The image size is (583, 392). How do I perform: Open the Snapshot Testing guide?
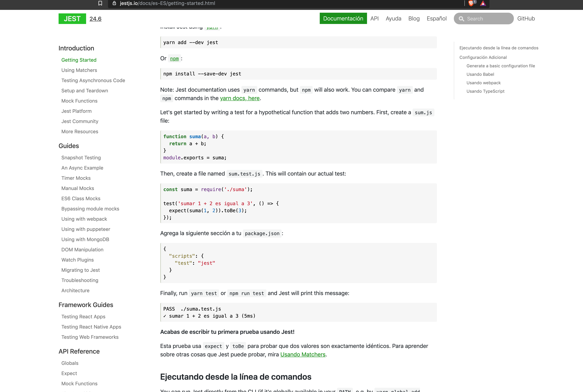(81, 158)
